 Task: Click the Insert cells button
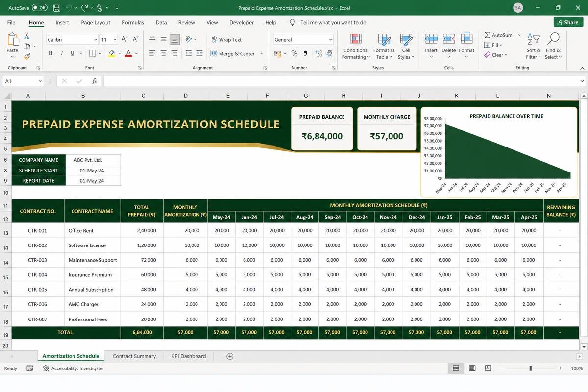point(431,47)
